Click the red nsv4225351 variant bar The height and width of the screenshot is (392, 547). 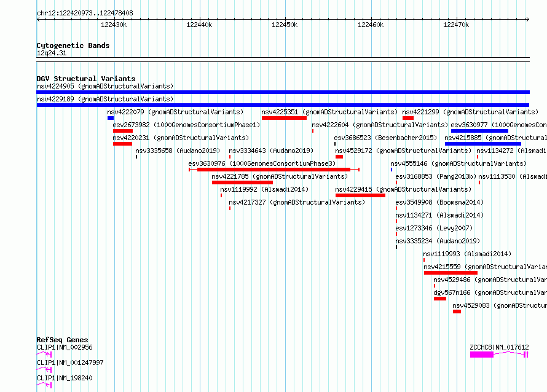(x=284, y=118)
